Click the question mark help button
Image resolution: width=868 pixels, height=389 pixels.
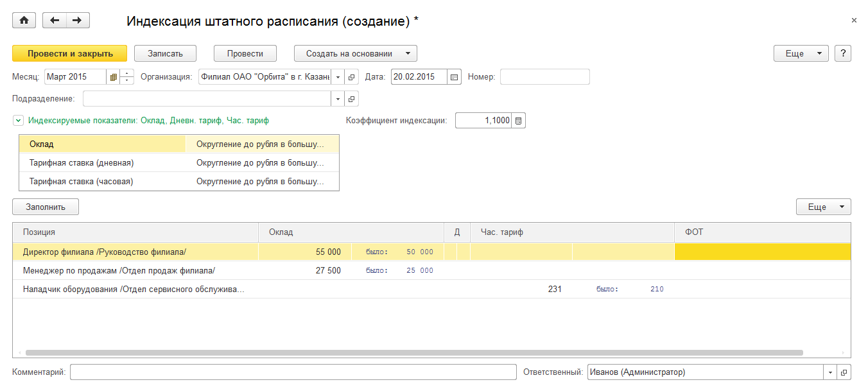click(843, 53)
